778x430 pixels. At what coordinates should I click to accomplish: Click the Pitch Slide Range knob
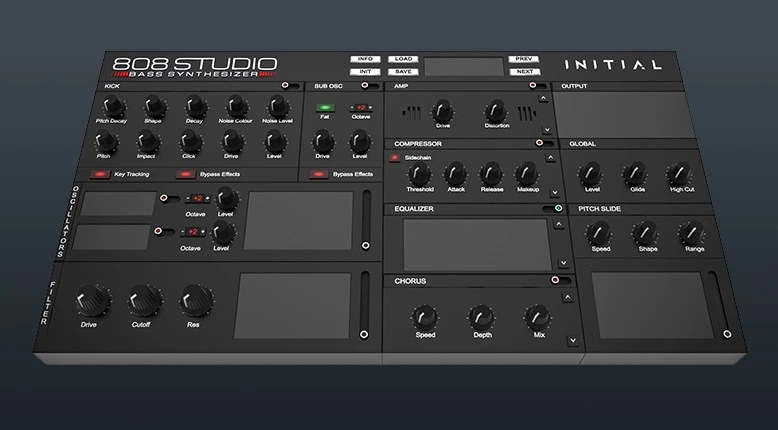[692, 233]
